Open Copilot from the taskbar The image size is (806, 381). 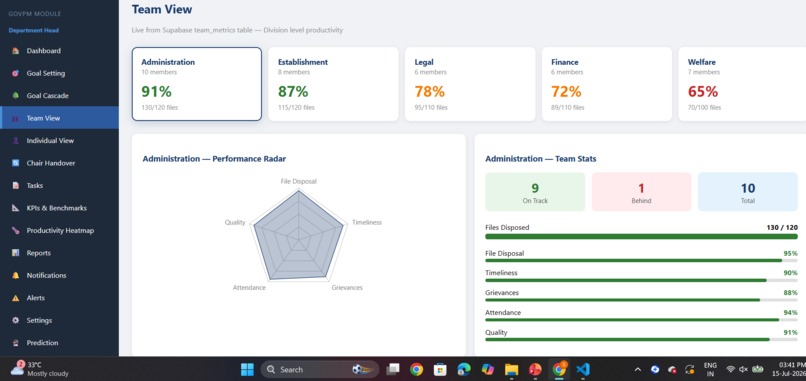pos(487,369)
